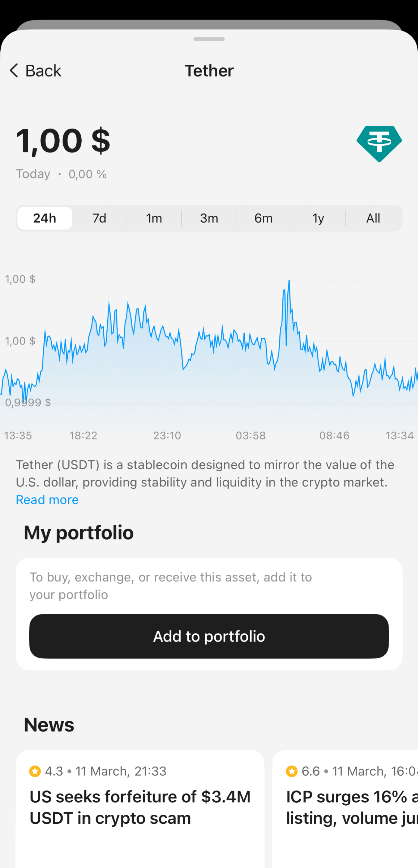The width and height of the screenshot is (418, 868).
Task: Show the 3m price chart
Action: (209, 218)
